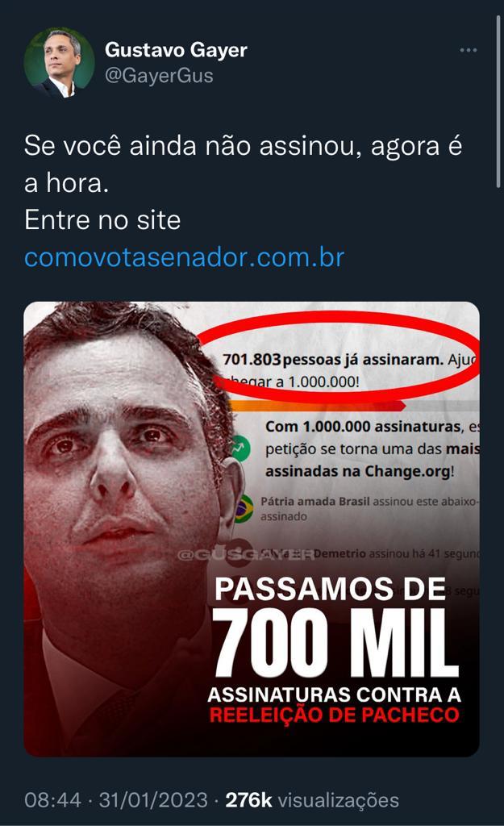
Task: Click the vertical scrollbar on the right edge
Action: click(498, 102)
